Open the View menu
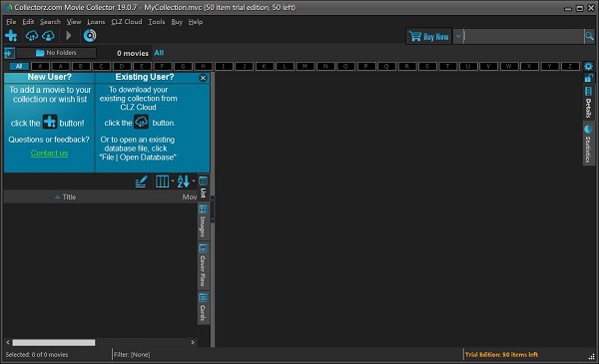599x364 pixels. tap(74, 22)
